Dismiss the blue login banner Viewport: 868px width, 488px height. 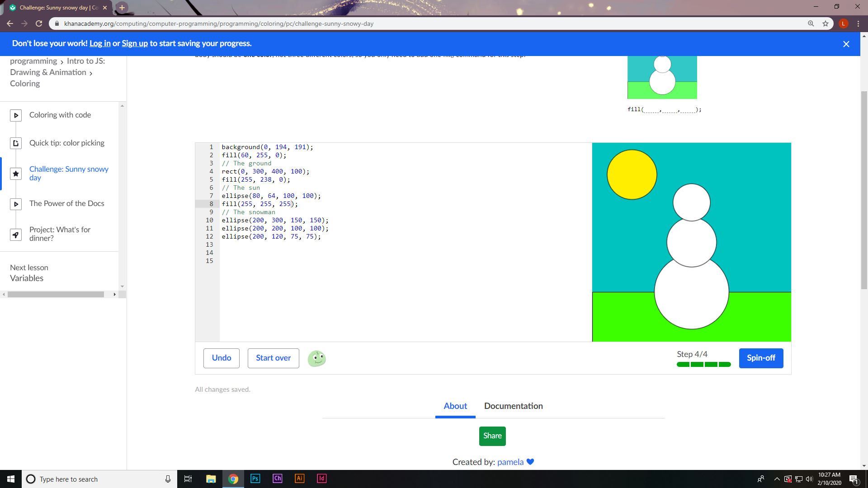point(846,44)
